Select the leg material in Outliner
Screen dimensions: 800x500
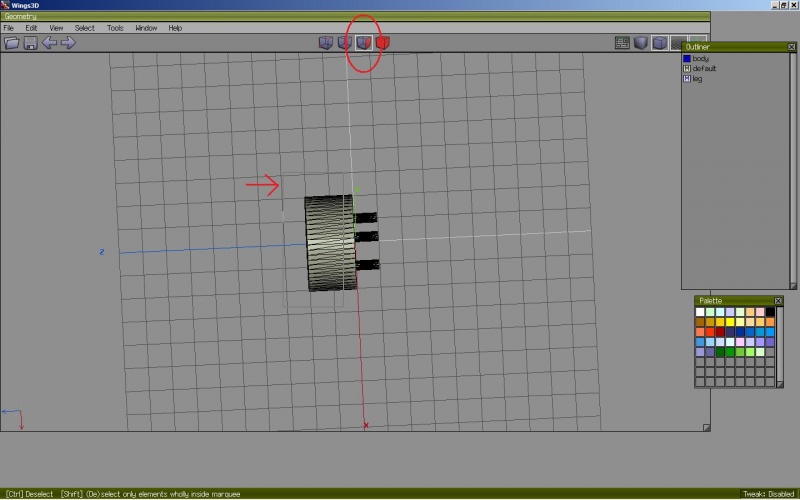coord(697,79)
